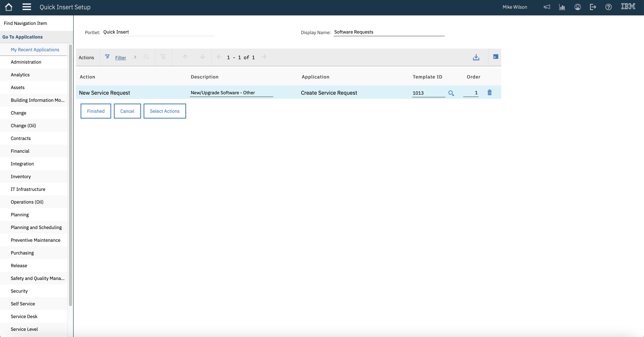
Task: Open the reports bar chart icon
Action: click(x=562, y=7)
